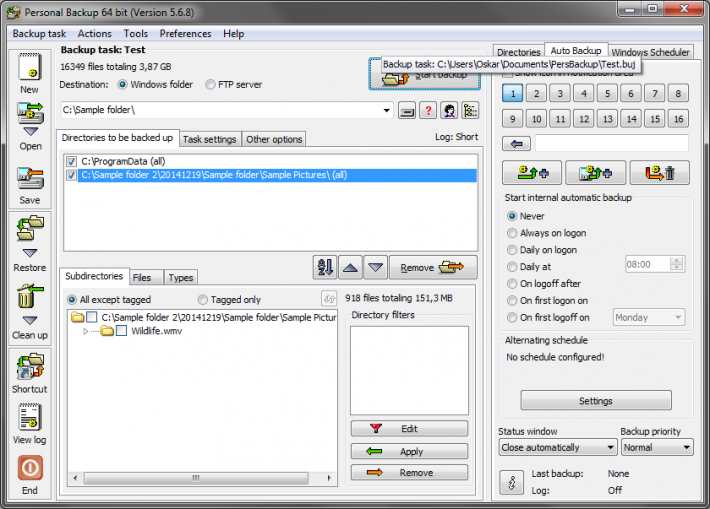
Task: Open the Backup priority Normal dropdown
Action: (657, 447)
